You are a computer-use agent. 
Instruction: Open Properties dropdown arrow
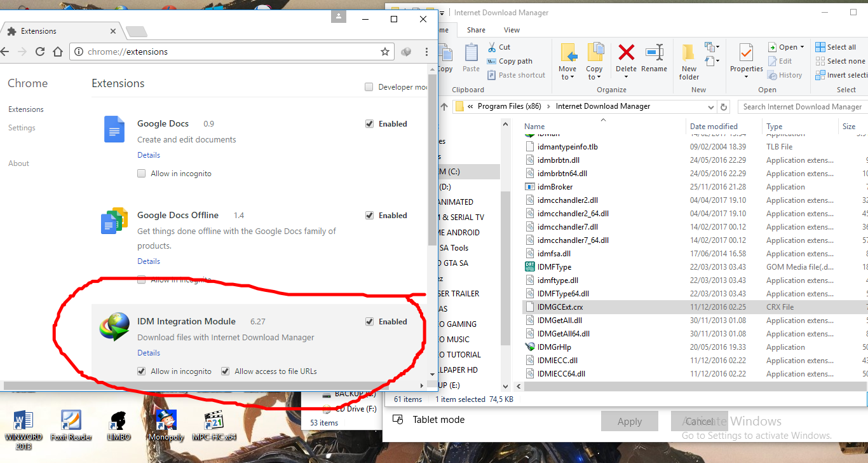[x=747, y=77]
